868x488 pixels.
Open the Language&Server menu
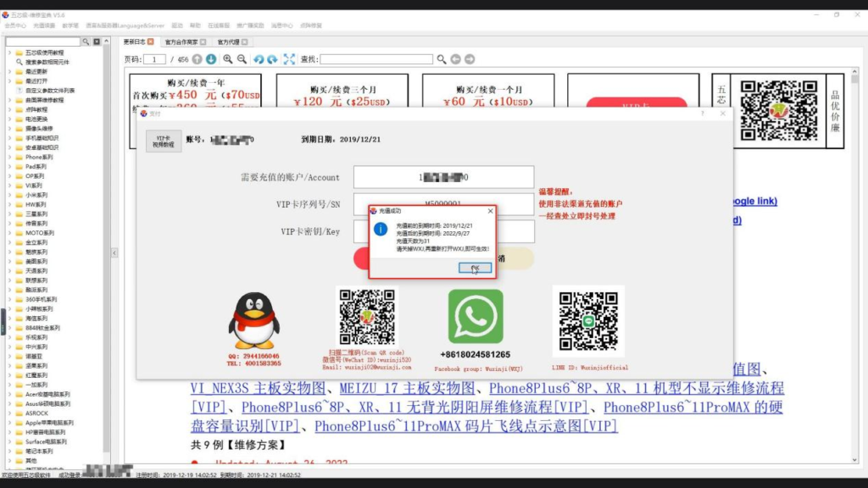pyautogui.click(x=125, y=25)
